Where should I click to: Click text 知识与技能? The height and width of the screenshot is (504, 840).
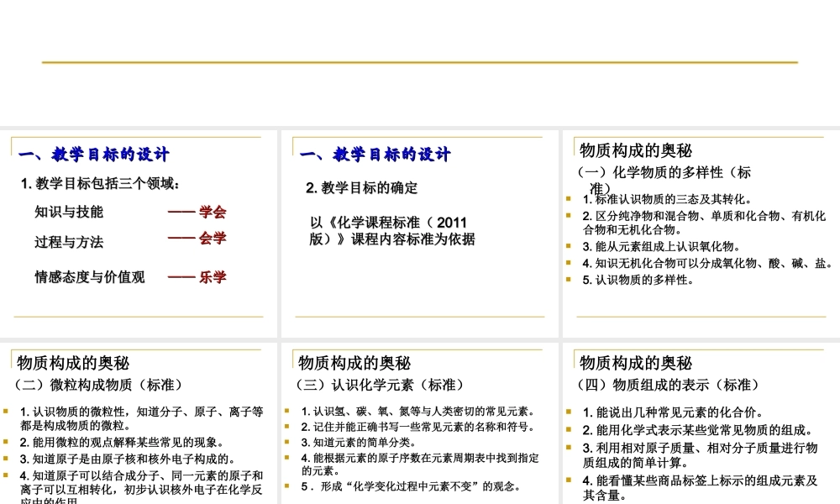coord(69,212)
